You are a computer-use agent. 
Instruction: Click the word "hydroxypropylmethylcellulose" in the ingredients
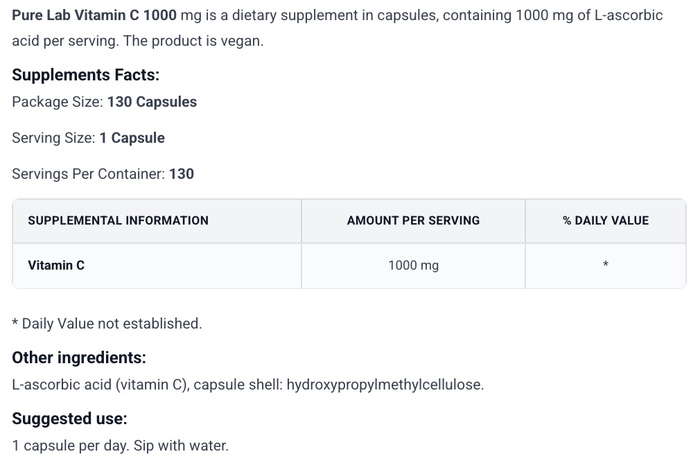click(x=384, y=384)
